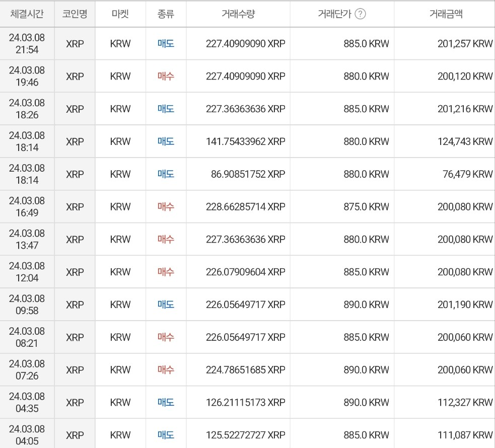The width and height of the screenshot is (495, 448).
Task: Click trade amount 201,190 KRW
Action: [465, 305]
